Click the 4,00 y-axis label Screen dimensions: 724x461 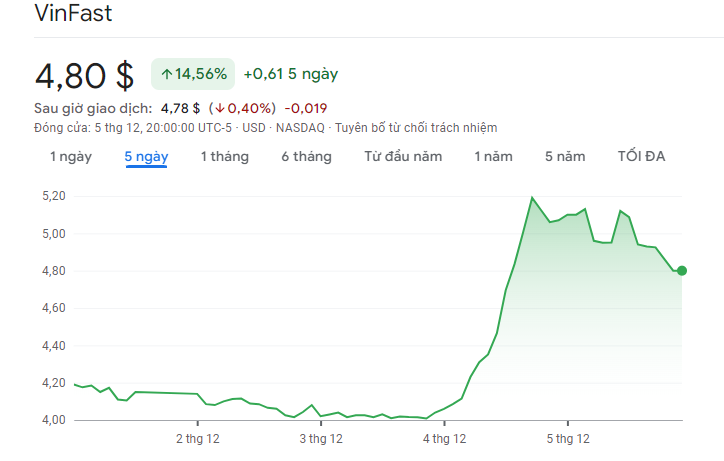coord(54,420)
